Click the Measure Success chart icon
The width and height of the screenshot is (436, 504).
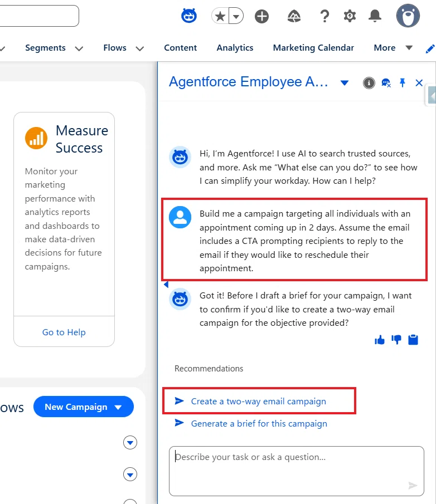point(36,138)
